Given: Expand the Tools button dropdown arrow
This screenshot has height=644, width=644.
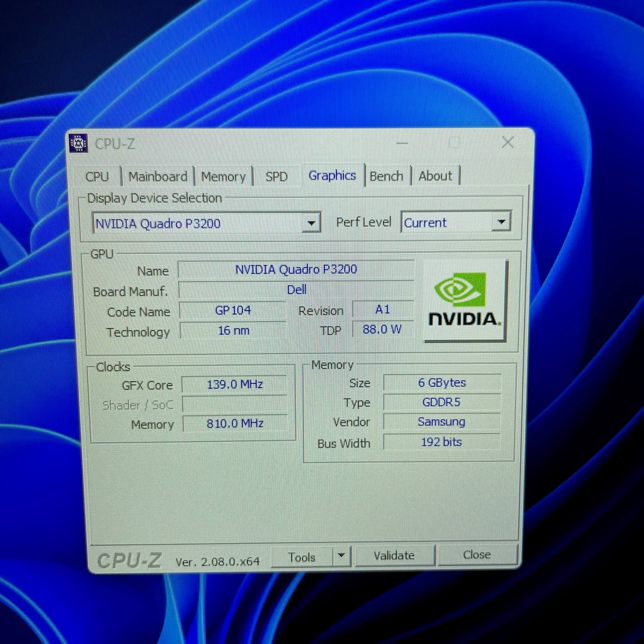Looking at the screenshot, I should (x=341, y=556).
